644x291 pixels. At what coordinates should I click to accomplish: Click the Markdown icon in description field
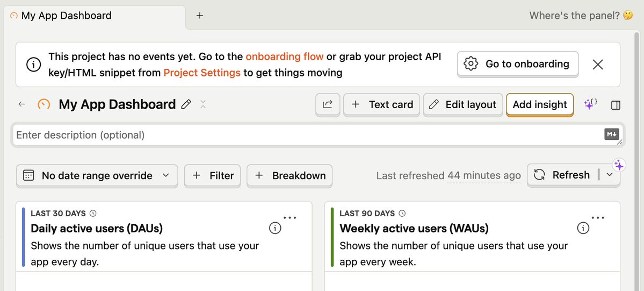612,134
